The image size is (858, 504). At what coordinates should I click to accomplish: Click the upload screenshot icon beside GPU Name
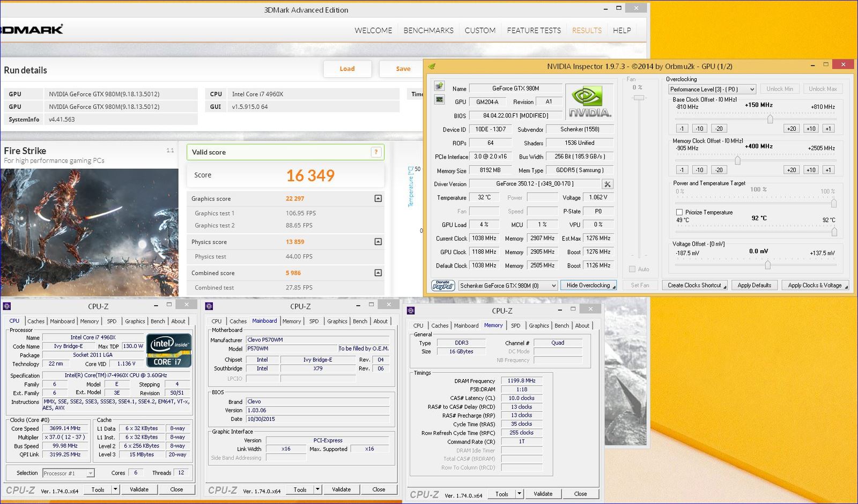(439, 86)
